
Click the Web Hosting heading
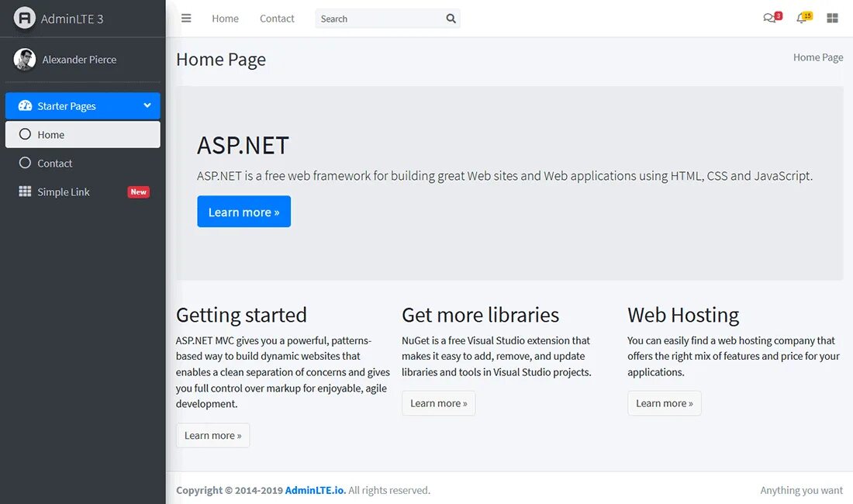pos(683,316)
